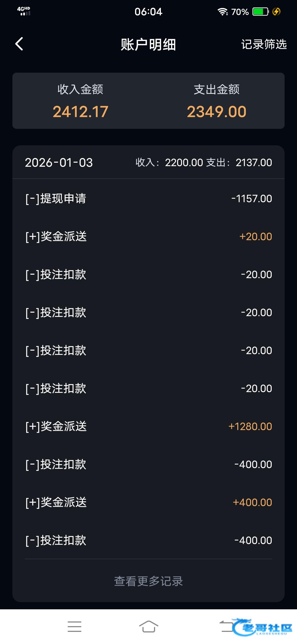
Task: Tap the 4G HD signal indicator
Action: [x=24, y=11]
